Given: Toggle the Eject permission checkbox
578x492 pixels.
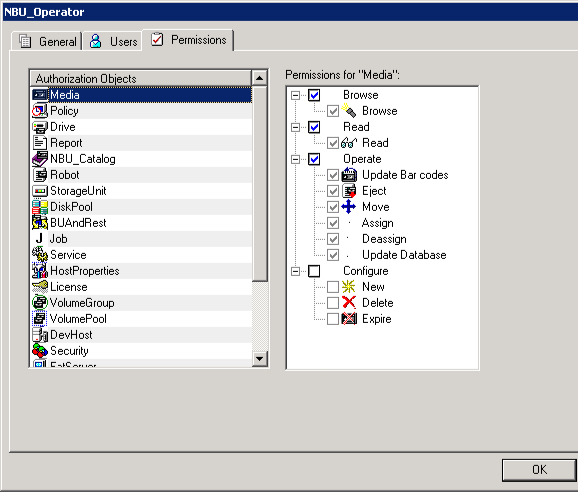Looking at the screenshot, I should pos(333,191).
